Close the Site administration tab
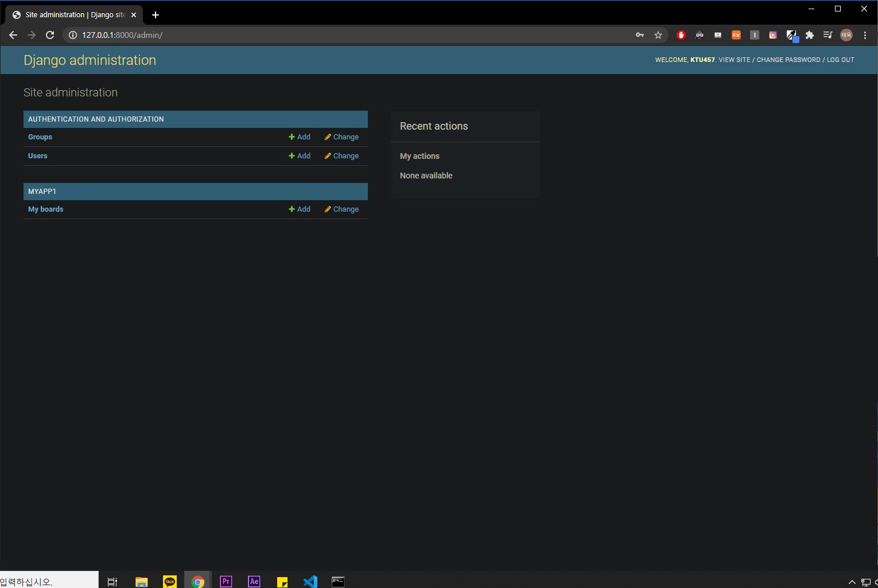 click(x=134, y=15)
